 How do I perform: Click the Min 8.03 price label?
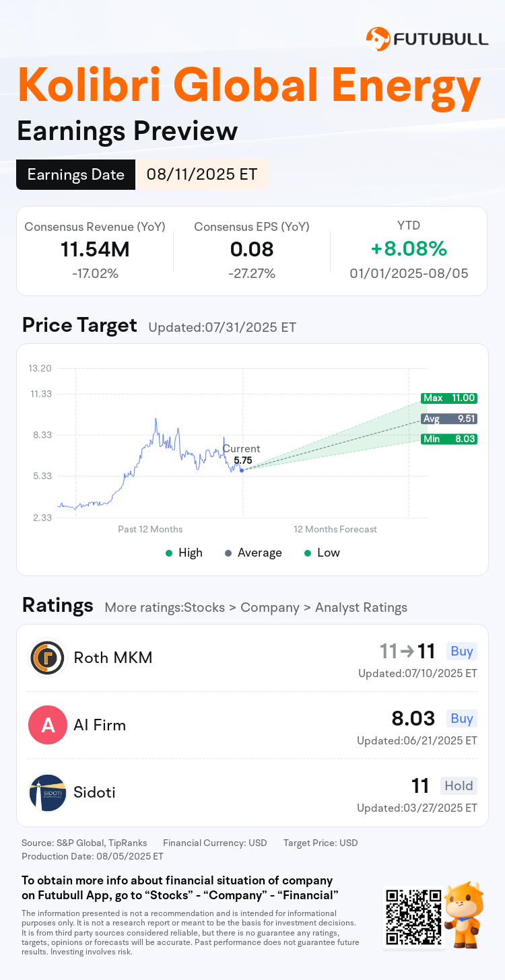point(449,439)
